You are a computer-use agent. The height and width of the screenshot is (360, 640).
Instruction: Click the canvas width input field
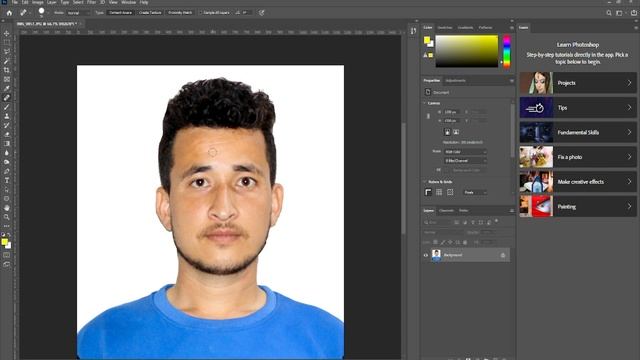pos(452,112)
